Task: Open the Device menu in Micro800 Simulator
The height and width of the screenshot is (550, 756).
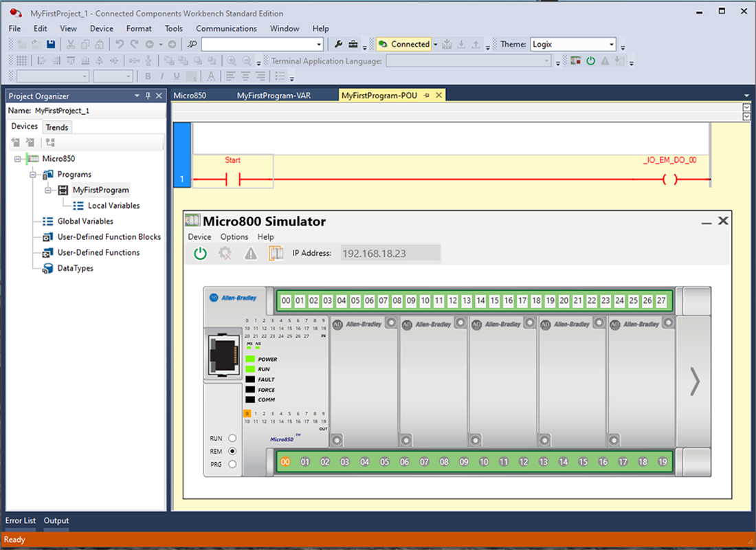Action: tap(199, 237)
